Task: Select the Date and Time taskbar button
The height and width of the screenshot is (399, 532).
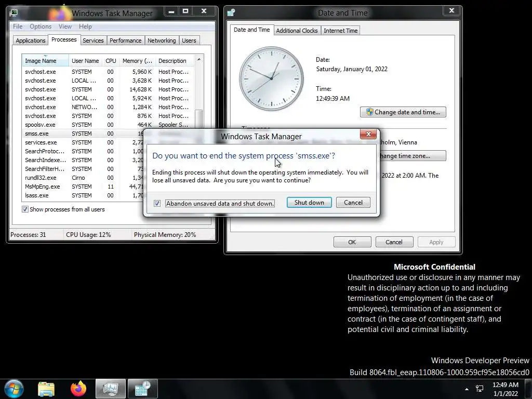Action: (x=143, y=389)
